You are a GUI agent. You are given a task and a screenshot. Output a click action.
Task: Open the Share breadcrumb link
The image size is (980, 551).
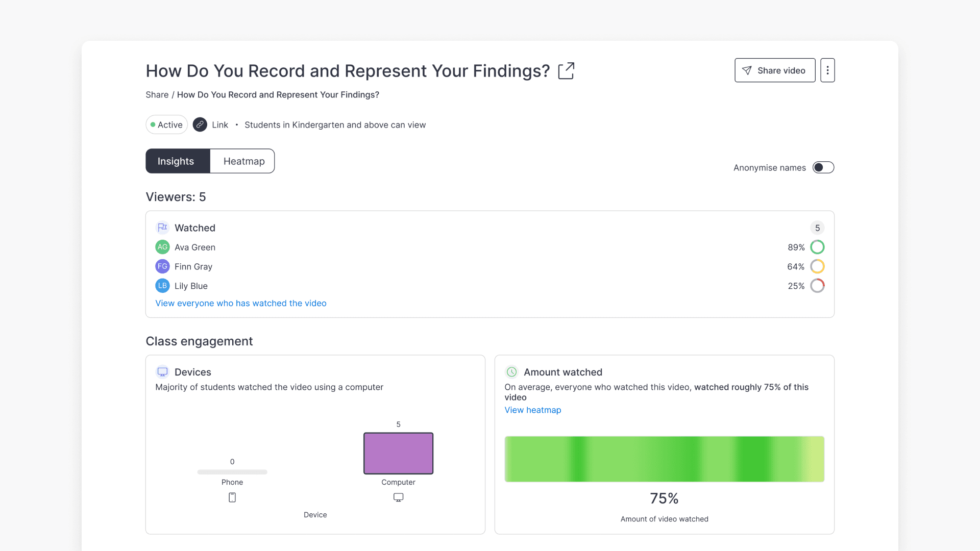(157, 94)
